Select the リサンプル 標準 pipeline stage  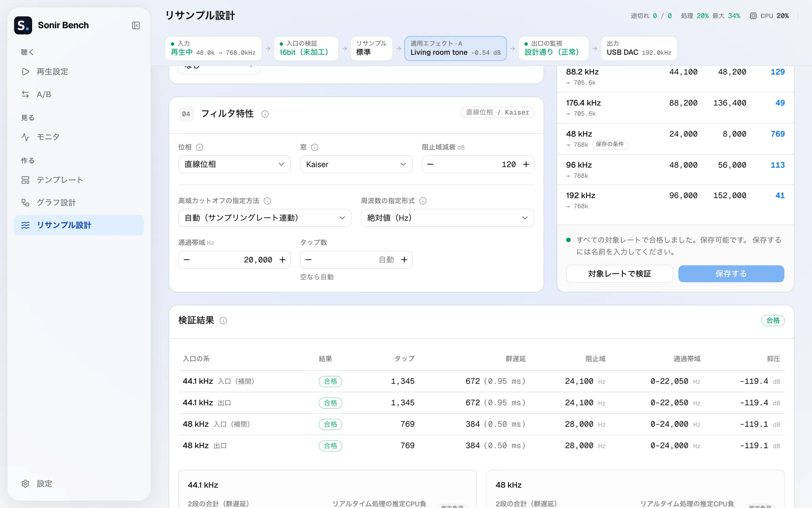pos(371,48)
